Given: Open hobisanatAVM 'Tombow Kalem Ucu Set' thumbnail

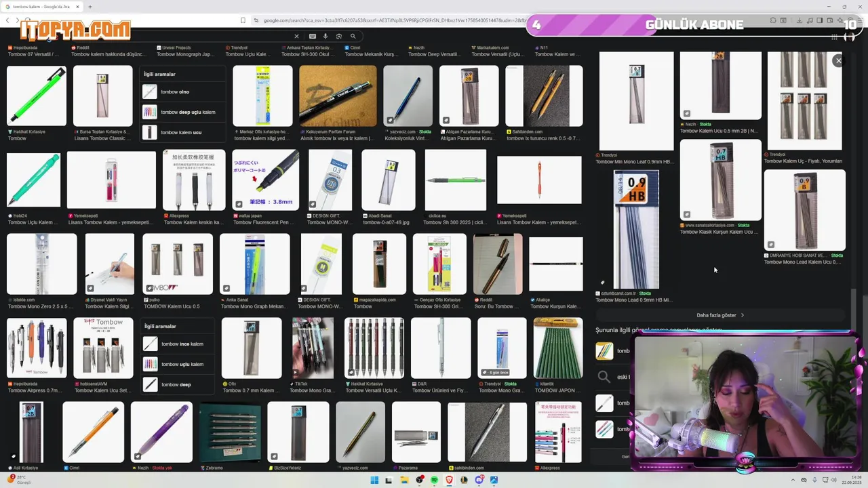Looking at the screenshot, I should pos(103,348).
